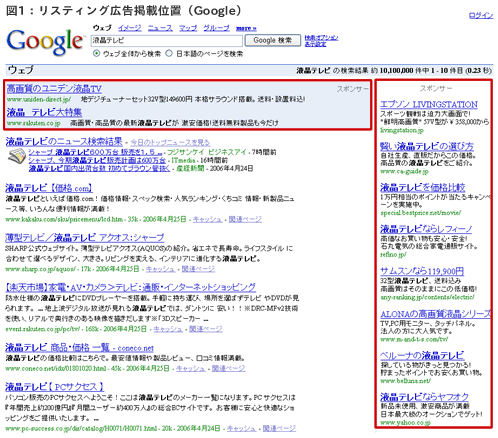Open sidebar ad サムスンなら119,900円
The height and width of the screenshot is (438, 498).
[x=422, y=271]
